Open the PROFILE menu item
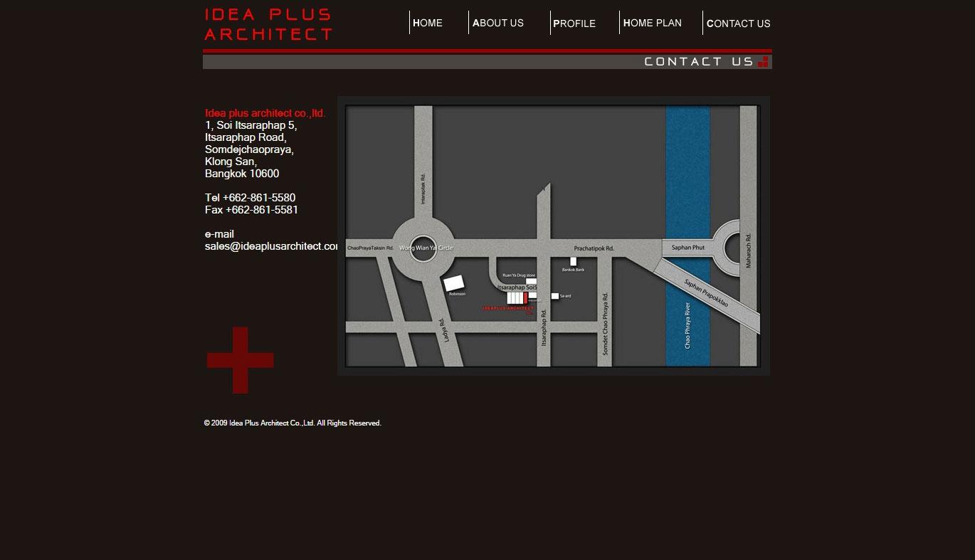The height and width of the screenshot is (560, 975). (x=574, y=23)
